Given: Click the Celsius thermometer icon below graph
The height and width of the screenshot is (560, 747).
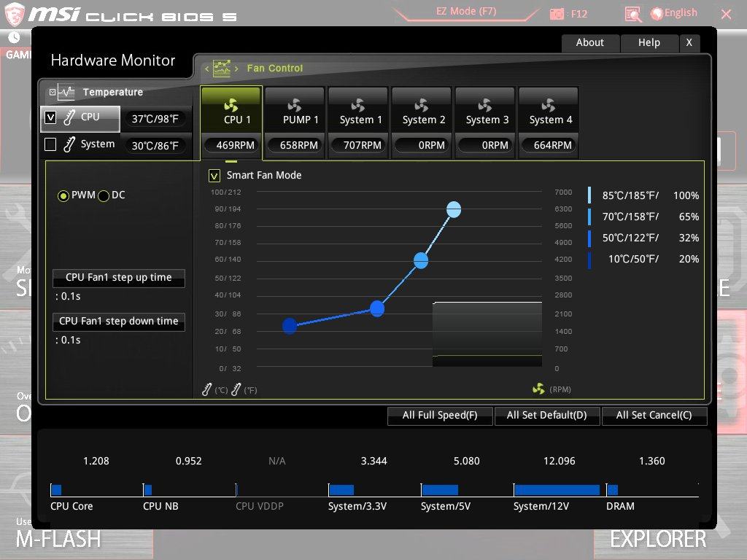Looking at the screenshot, I should tap(206, 389).
